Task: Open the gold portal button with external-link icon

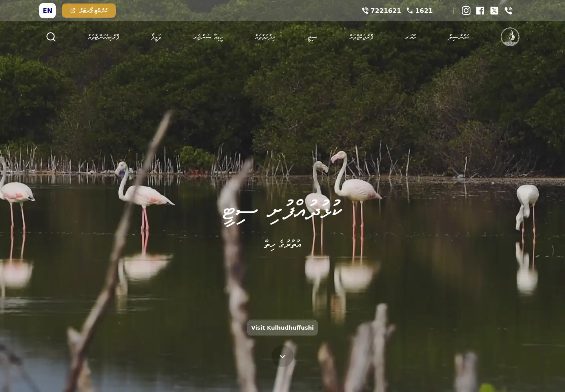Action: tap(89, 11)
